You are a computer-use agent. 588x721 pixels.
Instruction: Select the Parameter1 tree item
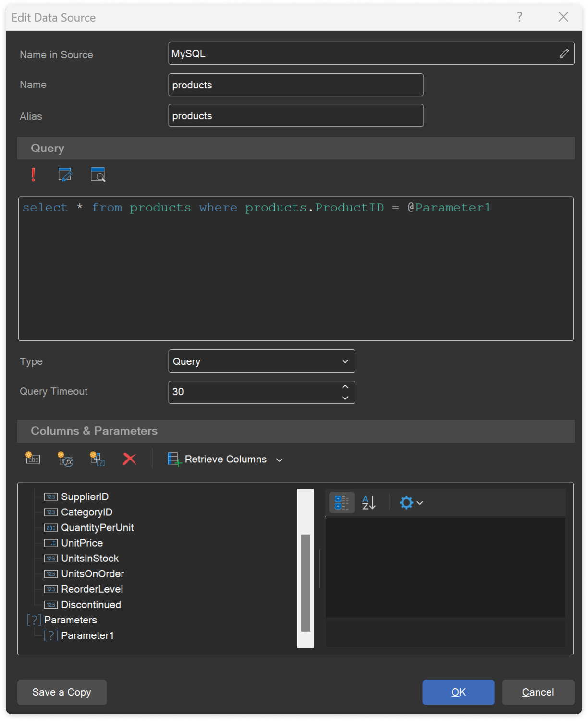pyautogui.click(x=79, y=635)
